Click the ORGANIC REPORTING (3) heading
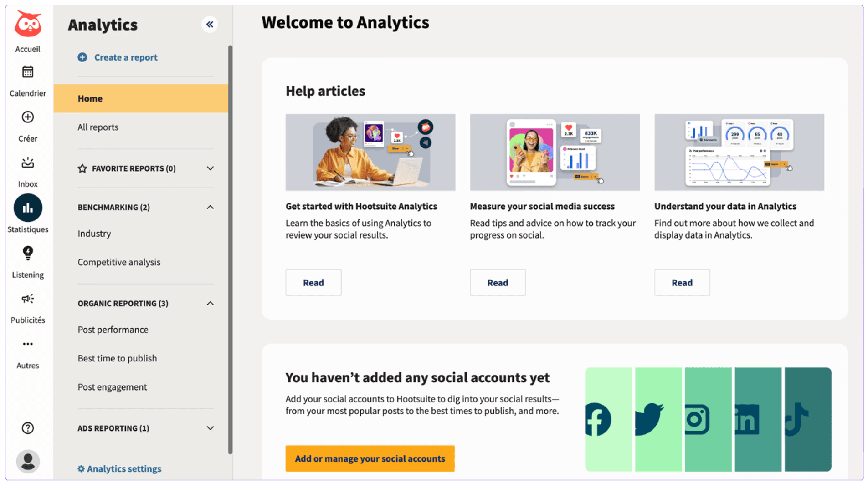Screen dimensions: 868x483 point(123,303)
